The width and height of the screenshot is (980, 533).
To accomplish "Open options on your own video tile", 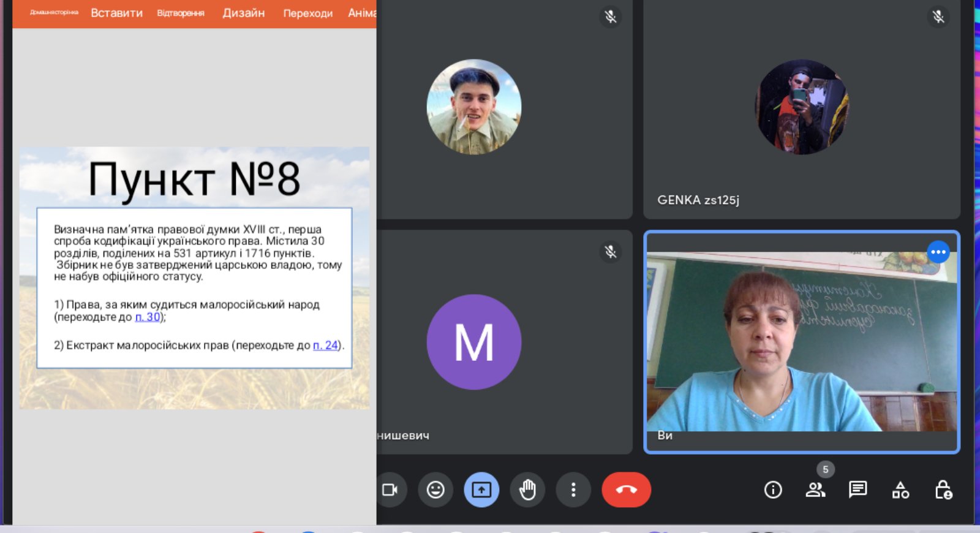I will (x=938, y=252).
